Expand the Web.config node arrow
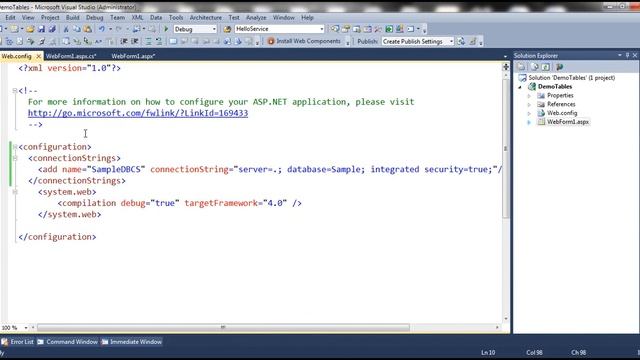This screenshot has height=360, width=640. click(529, 113)
